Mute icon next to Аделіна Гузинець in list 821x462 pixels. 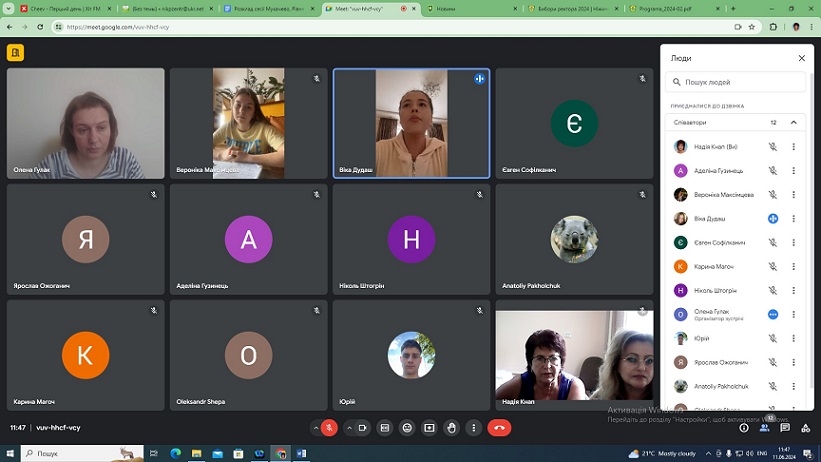[772, 171]
